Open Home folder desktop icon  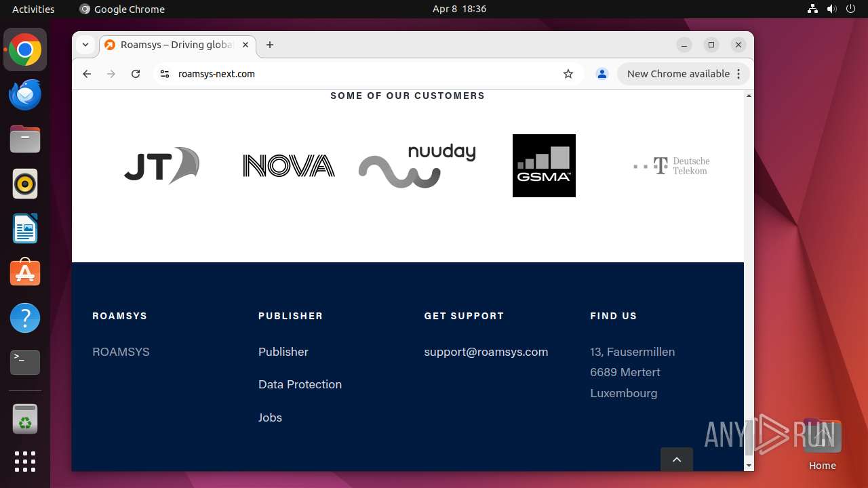[822, 444]
